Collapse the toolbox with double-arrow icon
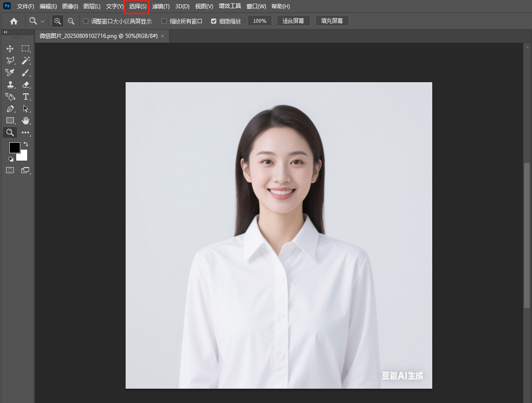The width and height of the screenshot is (532, 403). (x=6, y=32)
